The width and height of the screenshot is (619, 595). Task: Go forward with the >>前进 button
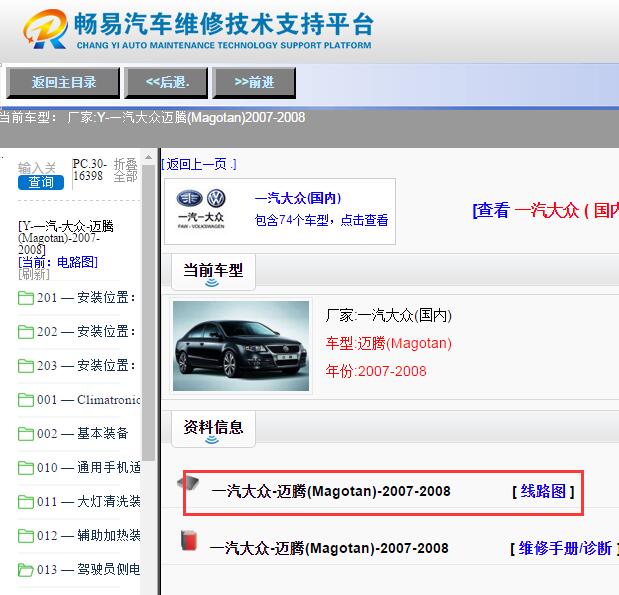[254, 83]
